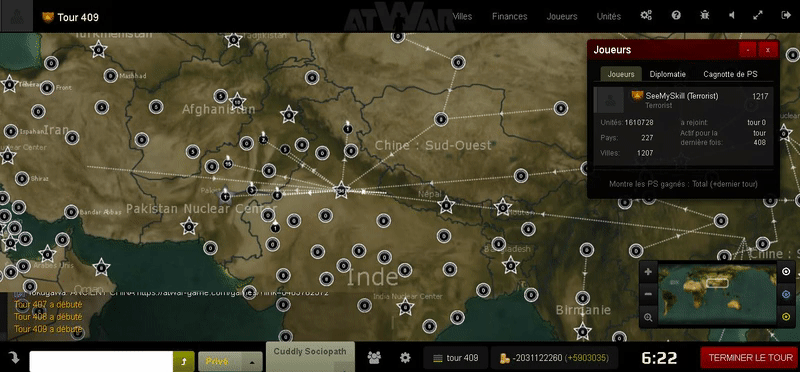Click the chat message input field

pos(101,361)
